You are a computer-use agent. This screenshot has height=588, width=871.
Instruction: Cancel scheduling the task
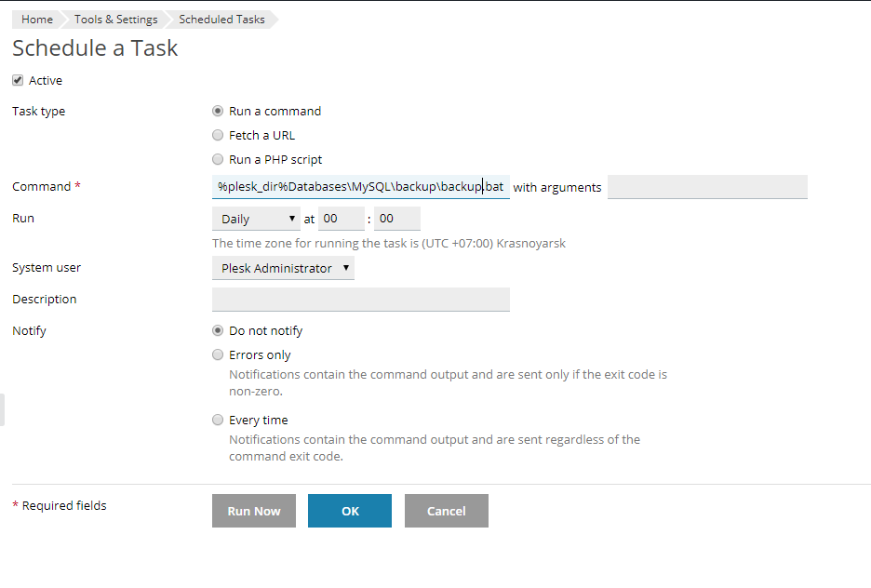pyautogui.click(x=446, y=511)
